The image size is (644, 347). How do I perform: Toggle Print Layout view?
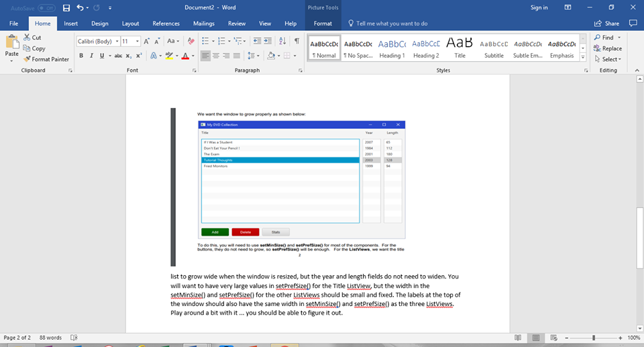click(x=536, y=338)
